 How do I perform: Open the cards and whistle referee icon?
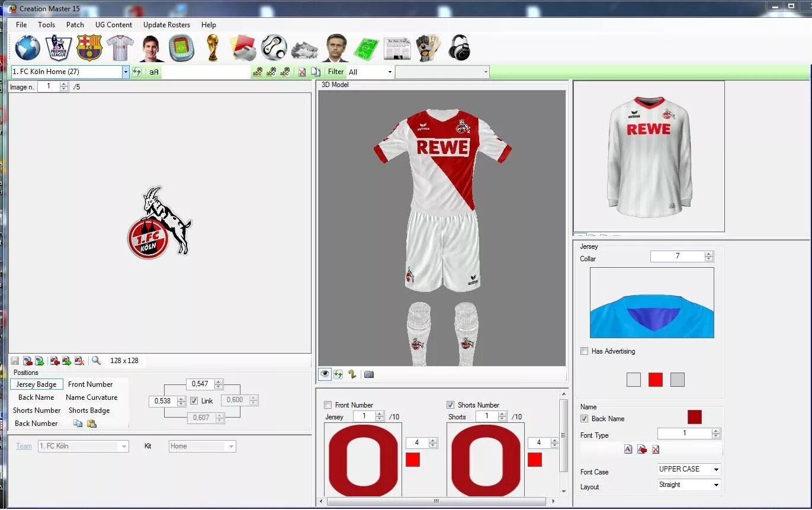pos(243,48)
